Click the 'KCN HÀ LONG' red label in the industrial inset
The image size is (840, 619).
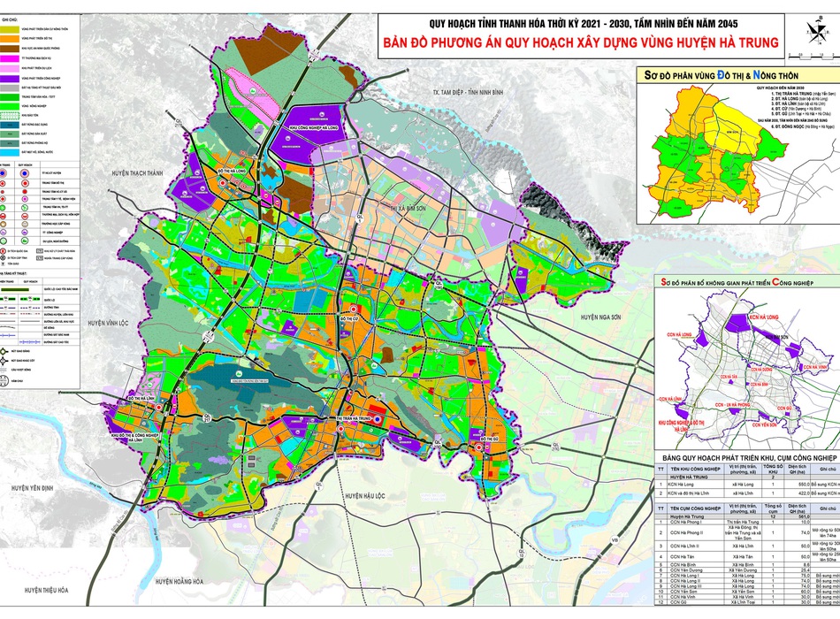pyautogui.click(x=764, y=317)
